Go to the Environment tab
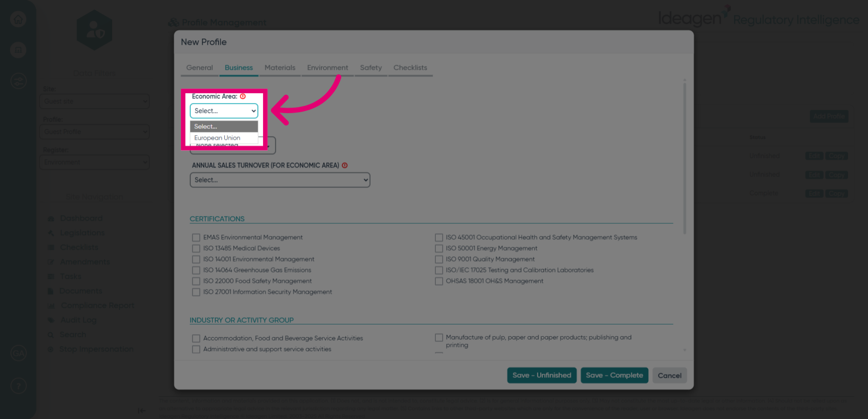The height and width of the screenshot is (419, 868). pos(327,68)
